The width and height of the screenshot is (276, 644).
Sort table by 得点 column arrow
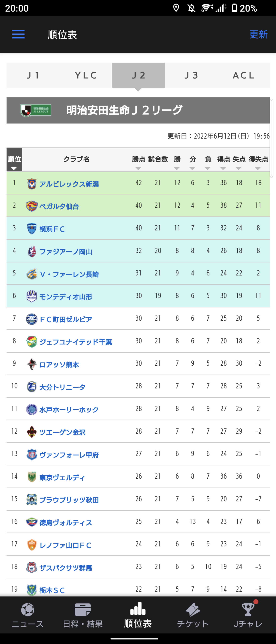(x=223, y=168)
